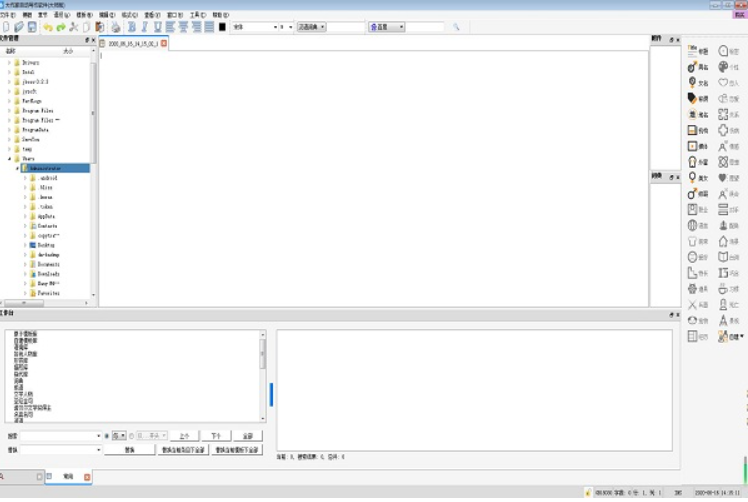Image resolution: width=748 pixels, height=502 pixels.
Task: Expand the Program Files folder node
Action: click(9, 110)
